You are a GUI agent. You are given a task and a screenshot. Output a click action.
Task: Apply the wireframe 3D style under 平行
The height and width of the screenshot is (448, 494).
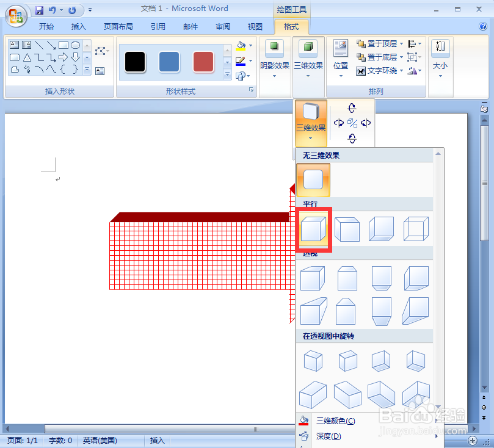tap(416, 228)
